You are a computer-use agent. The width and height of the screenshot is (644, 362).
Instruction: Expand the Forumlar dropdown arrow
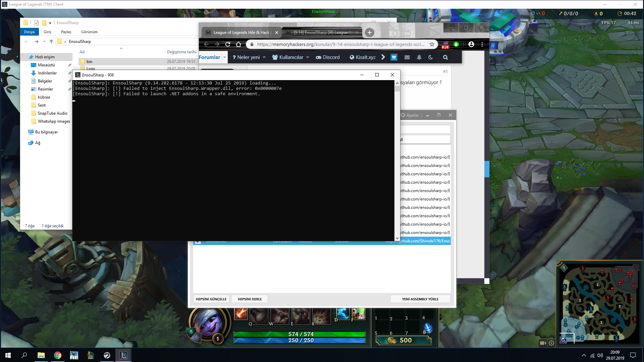point(224,57)
